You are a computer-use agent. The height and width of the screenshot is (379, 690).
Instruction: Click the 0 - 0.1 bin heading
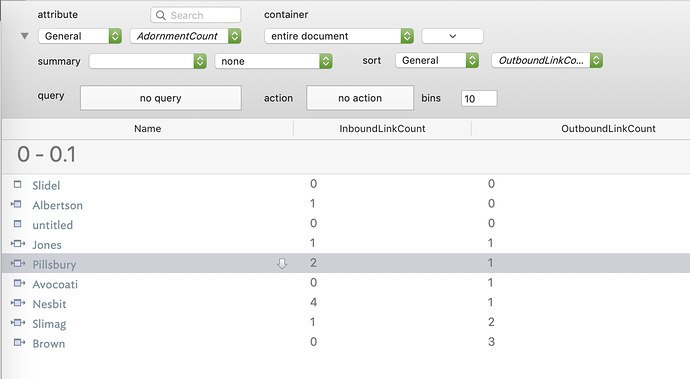pos(46,155)
